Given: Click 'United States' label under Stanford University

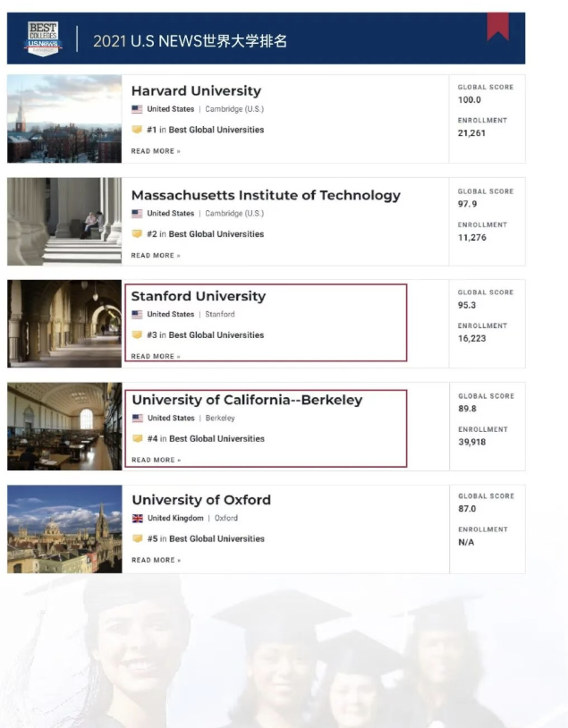Looking at the screenshot, I should click(171, 314).
